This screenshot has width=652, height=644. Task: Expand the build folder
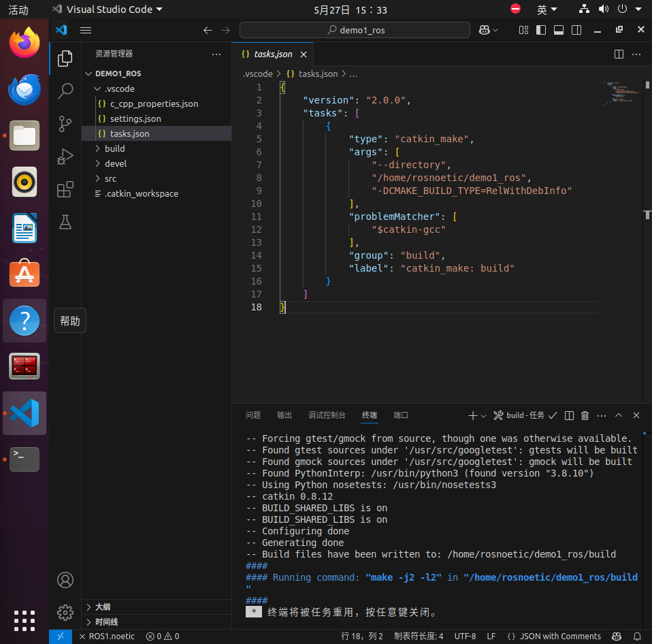157,148
